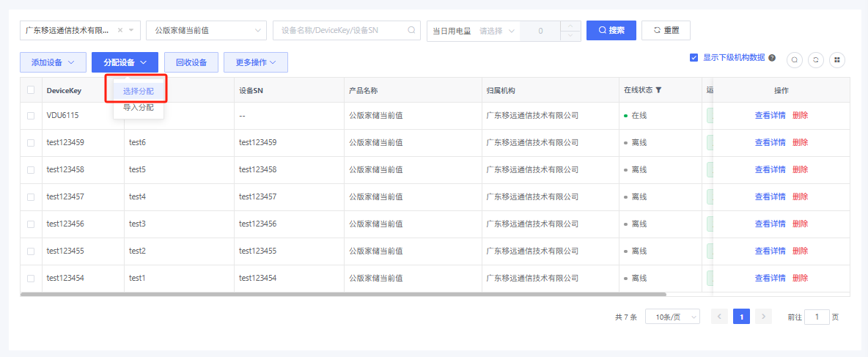Click 查看详情 for device test123459
868x357 pixels.
pyautogui.click(x=770, y=142)
